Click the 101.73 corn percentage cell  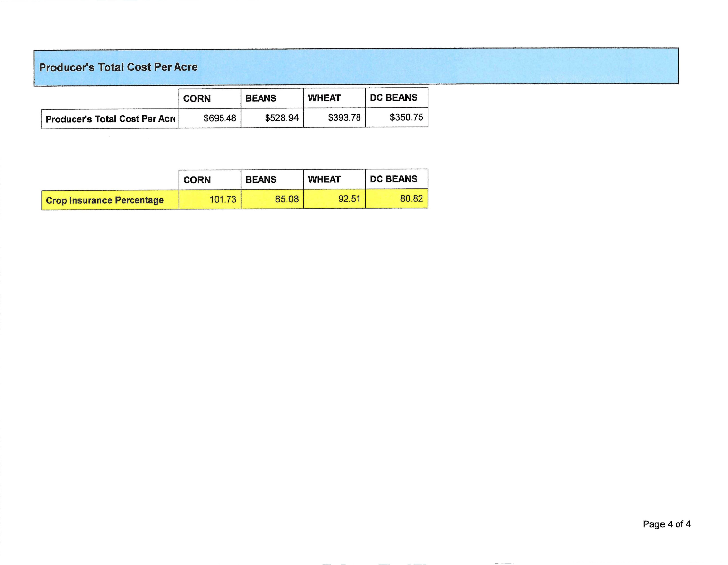pyautogui.click(x=223, y=200)
